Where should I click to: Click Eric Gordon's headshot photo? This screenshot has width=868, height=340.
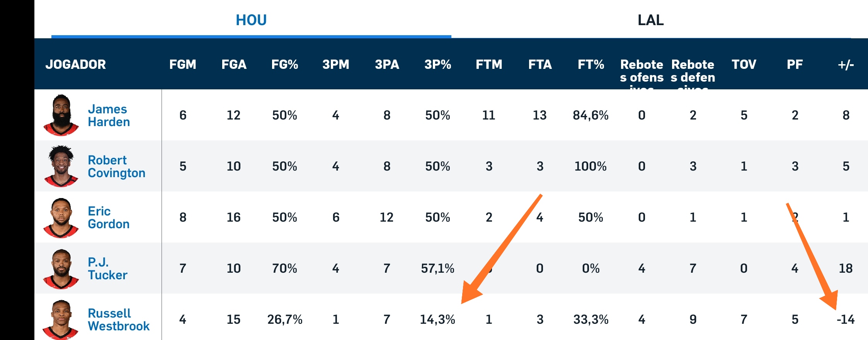[x=61, y=217]
